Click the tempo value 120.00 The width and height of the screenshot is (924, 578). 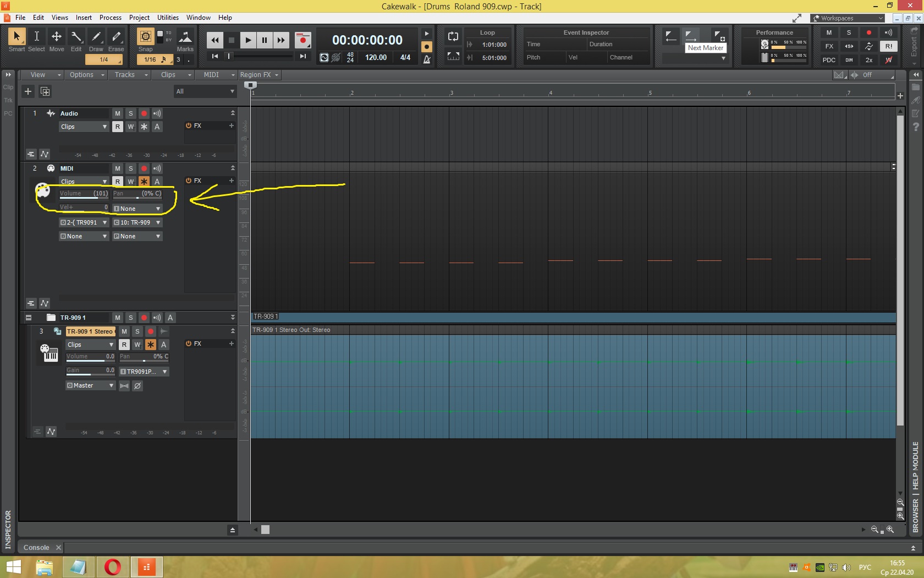[x=376, y=57]
